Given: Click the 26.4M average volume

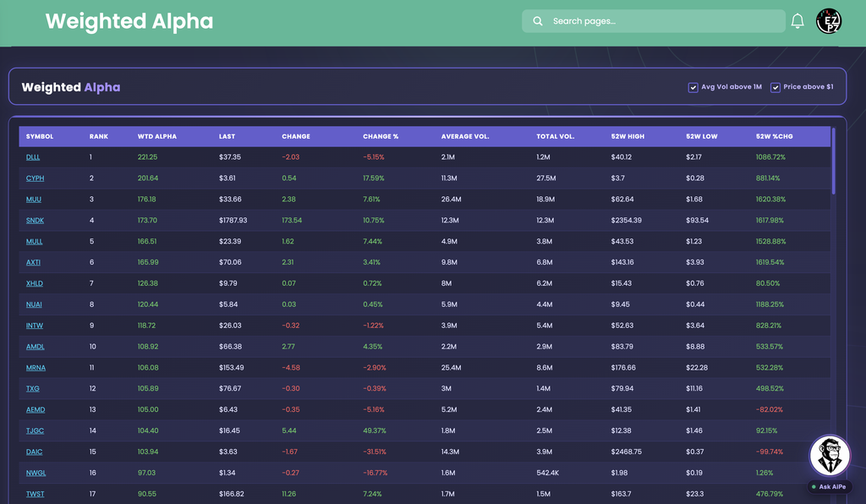Looking at the screenshot, I should pyautogui.click(x=452, y=200).
